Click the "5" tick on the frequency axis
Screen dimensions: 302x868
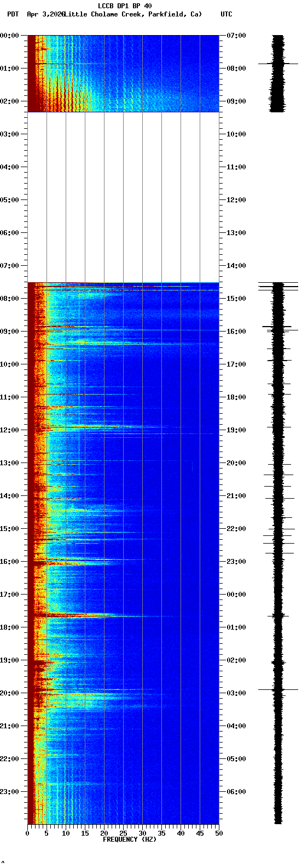pos(47,833)
